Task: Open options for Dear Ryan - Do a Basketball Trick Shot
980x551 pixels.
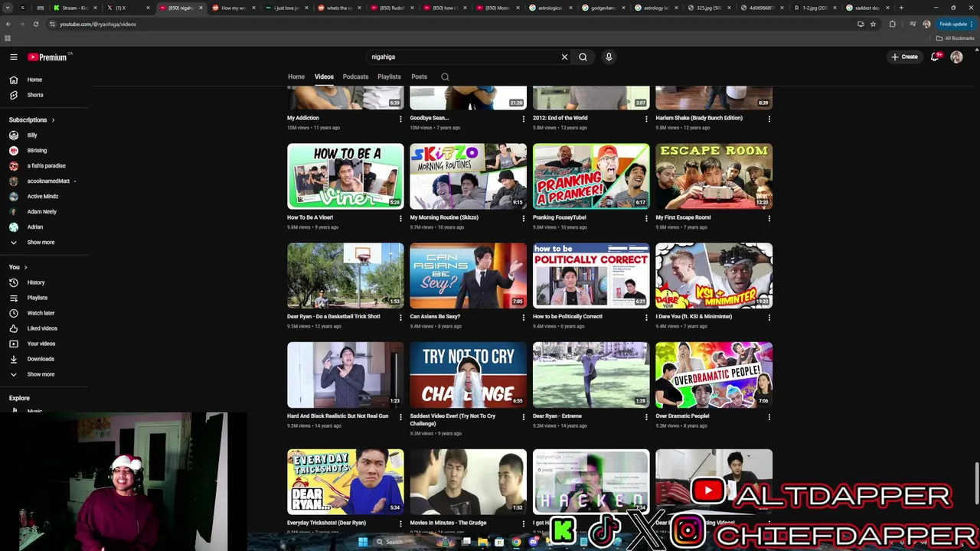Action: [x=400, y=318]
